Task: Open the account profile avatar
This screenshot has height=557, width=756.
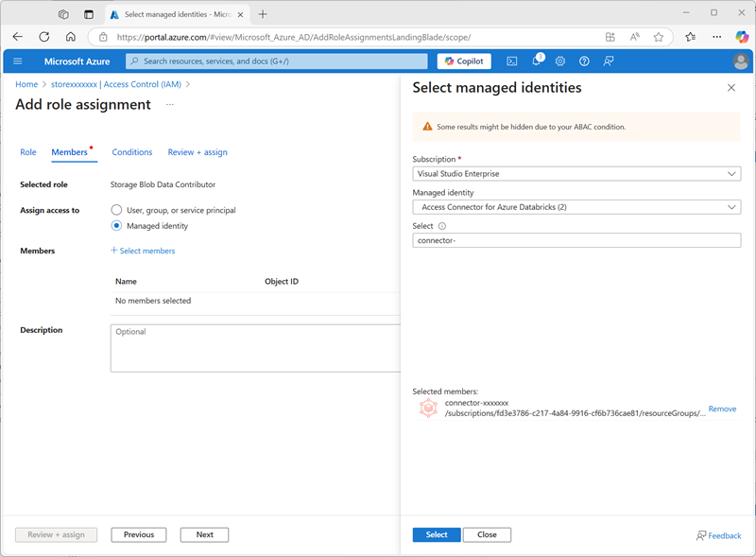Action: (741, 61)
